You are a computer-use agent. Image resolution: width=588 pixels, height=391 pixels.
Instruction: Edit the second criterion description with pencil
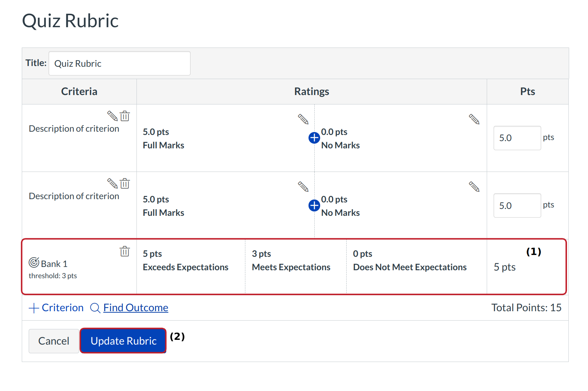click(112, 184)
